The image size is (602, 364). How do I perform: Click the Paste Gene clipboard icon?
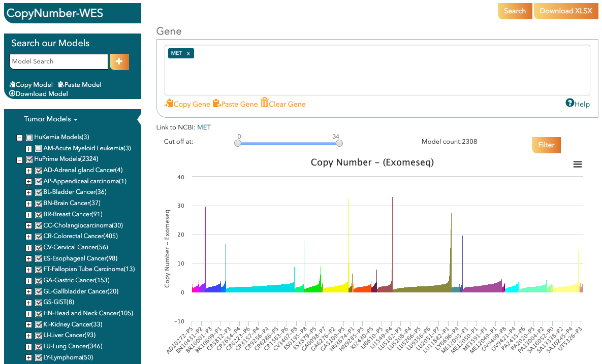point(216,104)
